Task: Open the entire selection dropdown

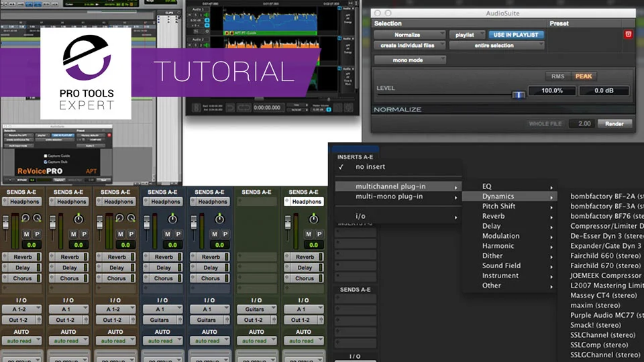Action: (x=496, y=46)
